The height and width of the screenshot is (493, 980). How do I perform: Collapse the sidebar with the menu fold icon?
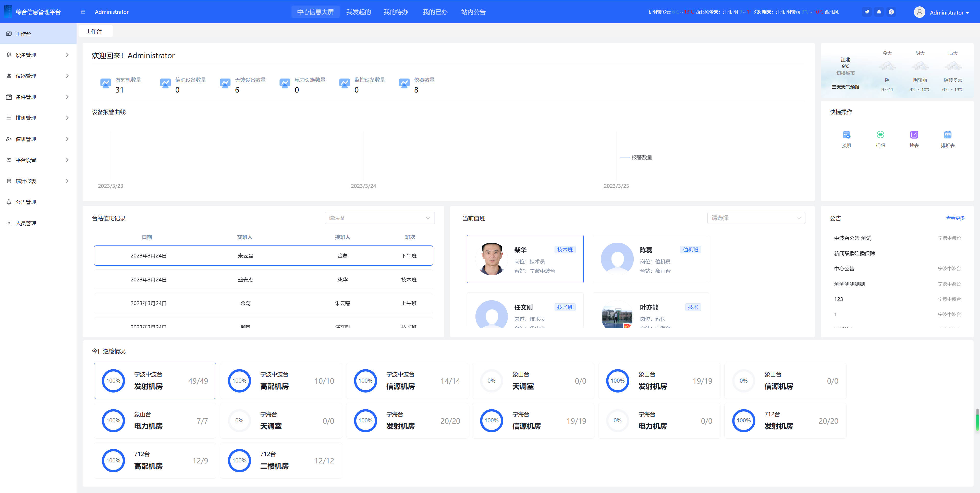[82, 12]
